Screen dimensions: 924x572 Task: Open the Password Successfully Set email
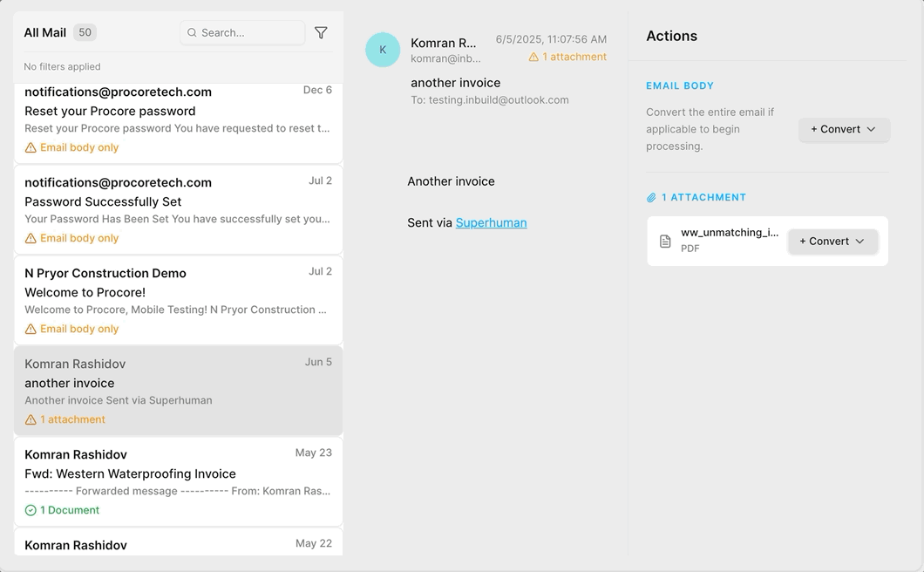pos(178,210)
